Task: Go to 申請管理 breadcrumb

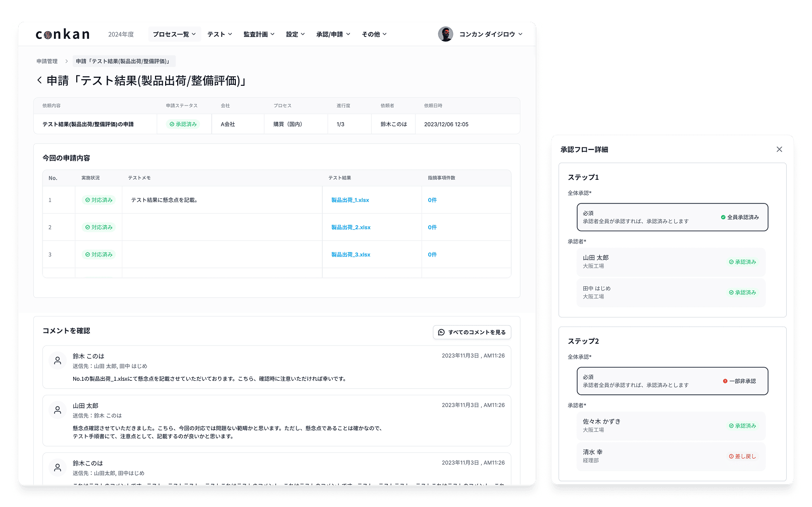Action: coord(47,62)
